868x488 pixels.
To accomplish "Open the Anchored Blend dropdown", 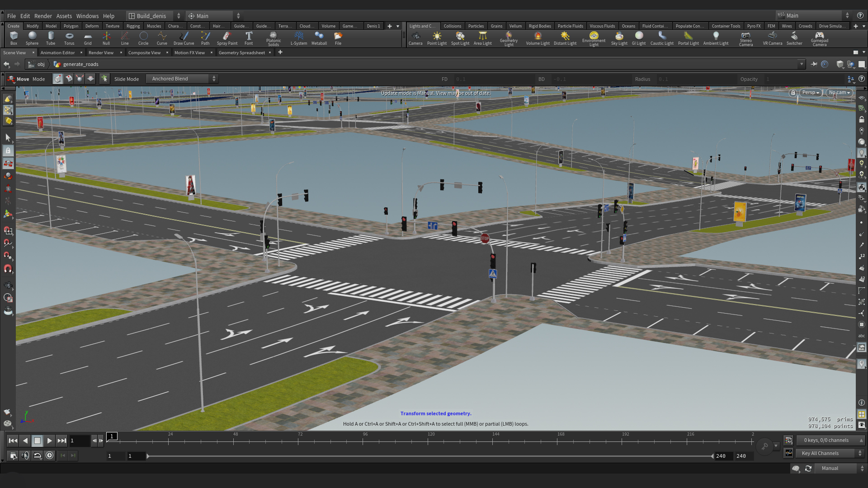I will [182, 78].
